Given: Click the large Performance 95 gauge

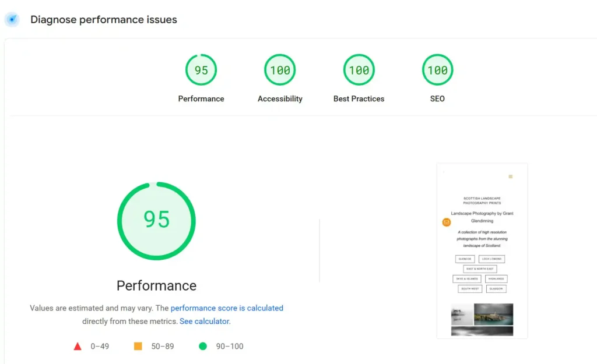Looking at the screenshot, I should [156, 220].
